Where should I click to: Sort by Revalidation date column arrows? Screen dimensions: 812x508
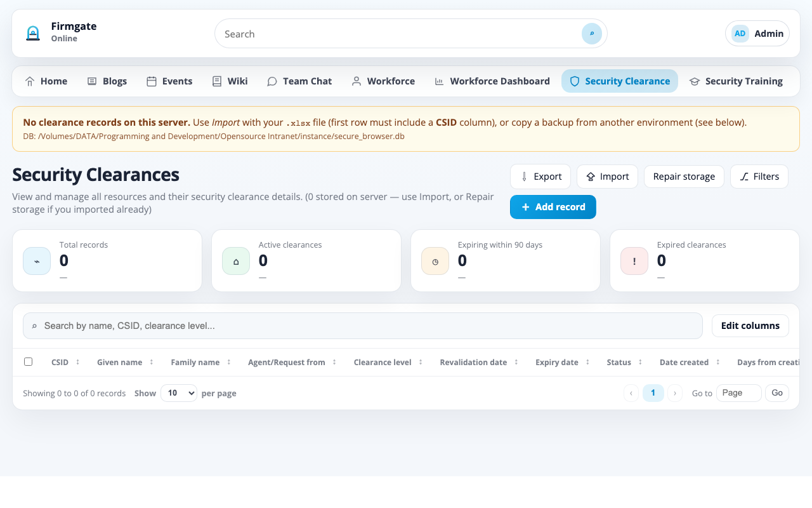pyautogui.click(x=516, y=362)
